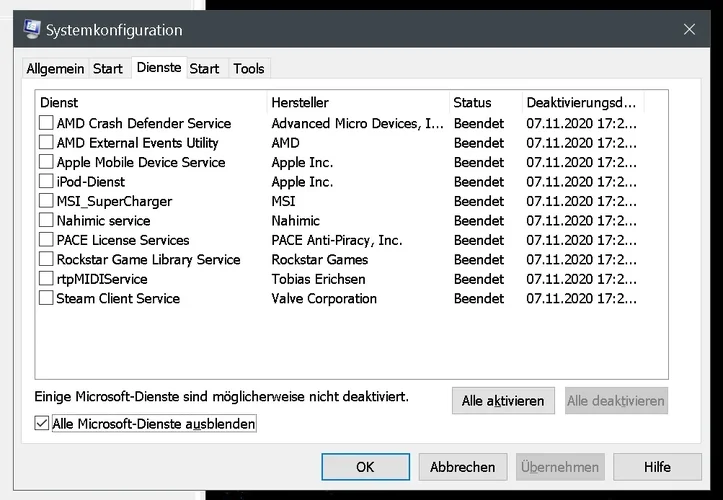Viewport: 723px width, 500px height.
Task: Check the PACE License Services box
Action: point(46,240)
